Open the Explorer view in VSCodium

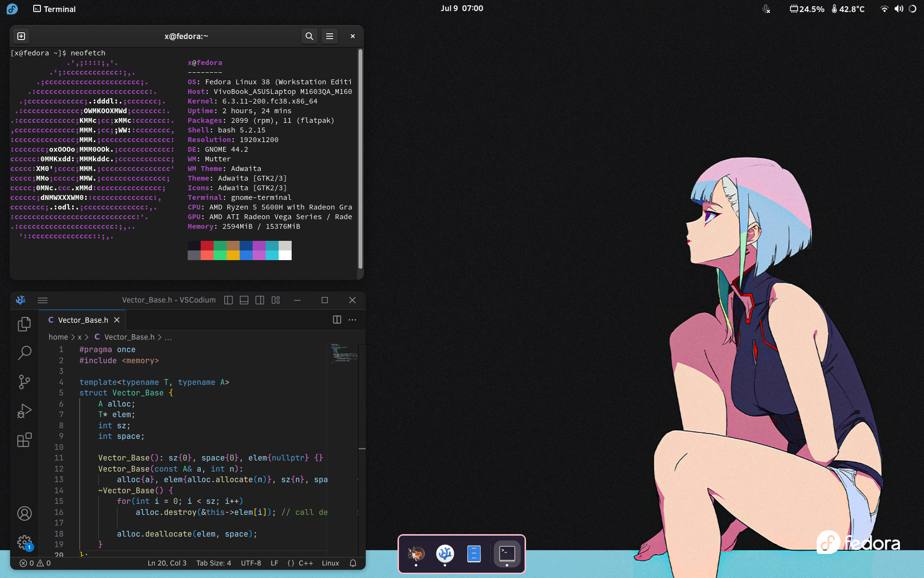point(24,324)
